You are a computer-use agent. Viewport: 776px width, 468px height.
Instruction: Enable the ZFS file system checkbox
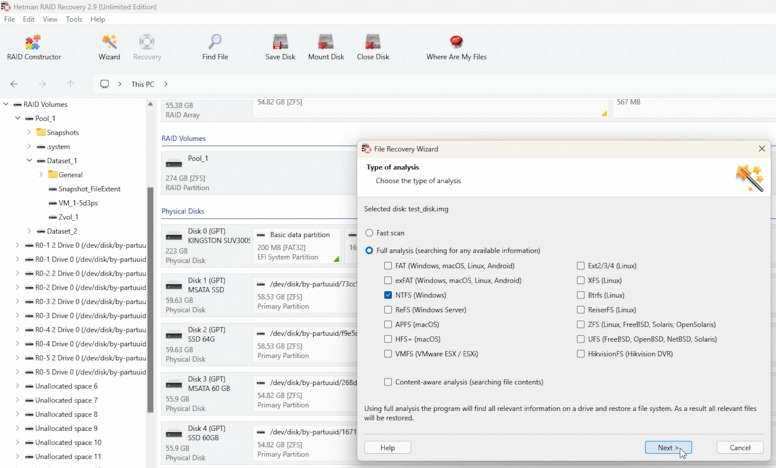coord(581,325)
